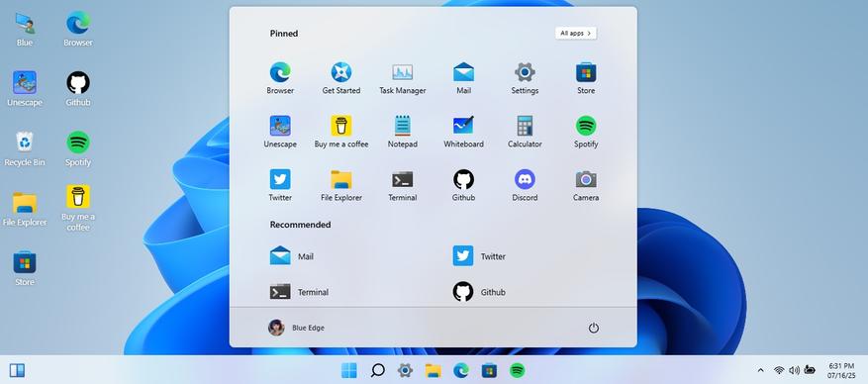This screenshot has width=868, height=384.
Task: Click the volume speaker tray icon
Action: coord(795,370)
